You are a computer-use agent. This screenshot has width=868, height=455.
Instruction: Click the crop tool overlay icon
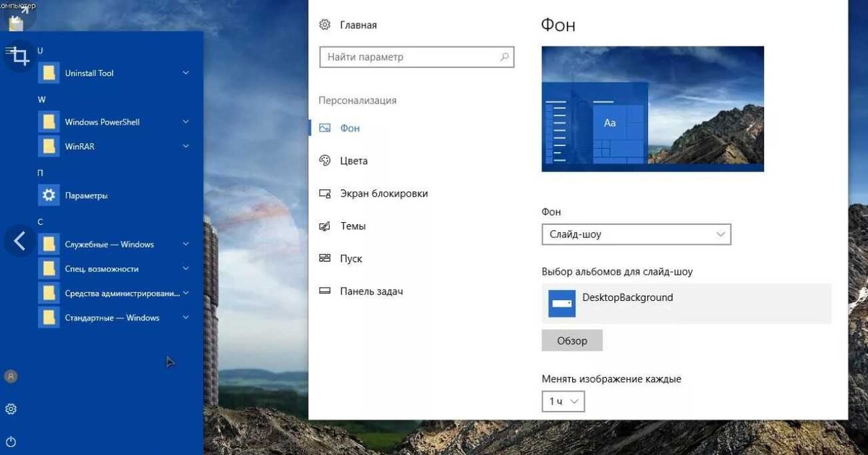tap(21, 56)
